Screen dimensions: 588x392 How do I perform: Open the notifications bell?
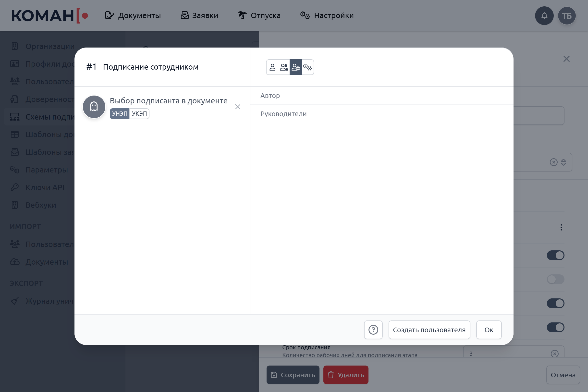[x=544, y=16]
